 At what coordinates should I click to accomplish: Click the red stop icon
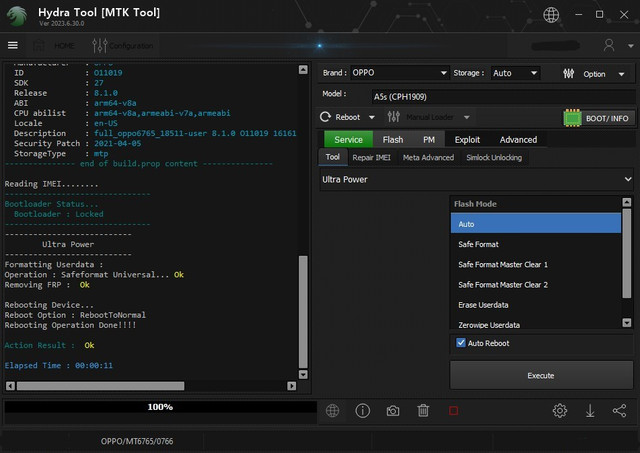click(453, 411)
